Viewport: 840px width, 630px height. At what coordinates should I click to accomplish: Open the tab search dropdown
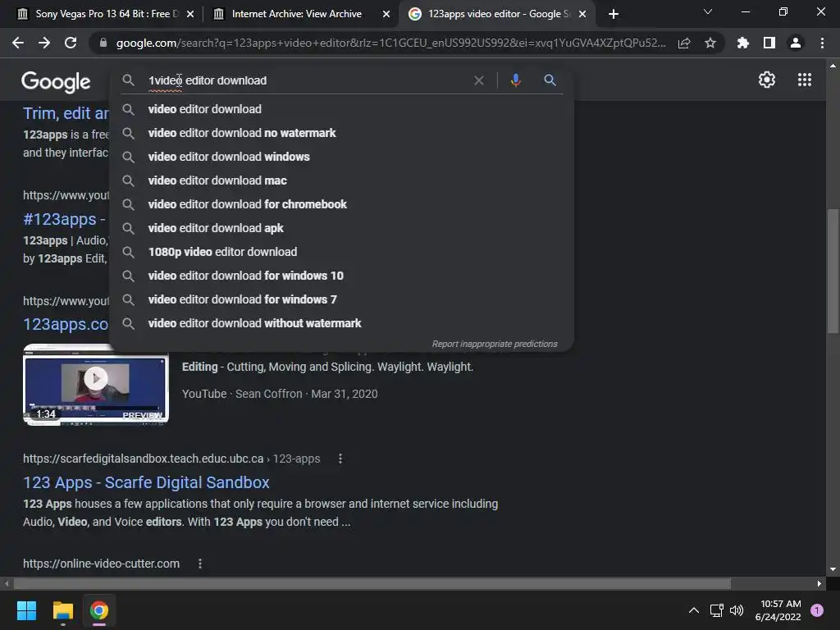click(x=708, y=11)
